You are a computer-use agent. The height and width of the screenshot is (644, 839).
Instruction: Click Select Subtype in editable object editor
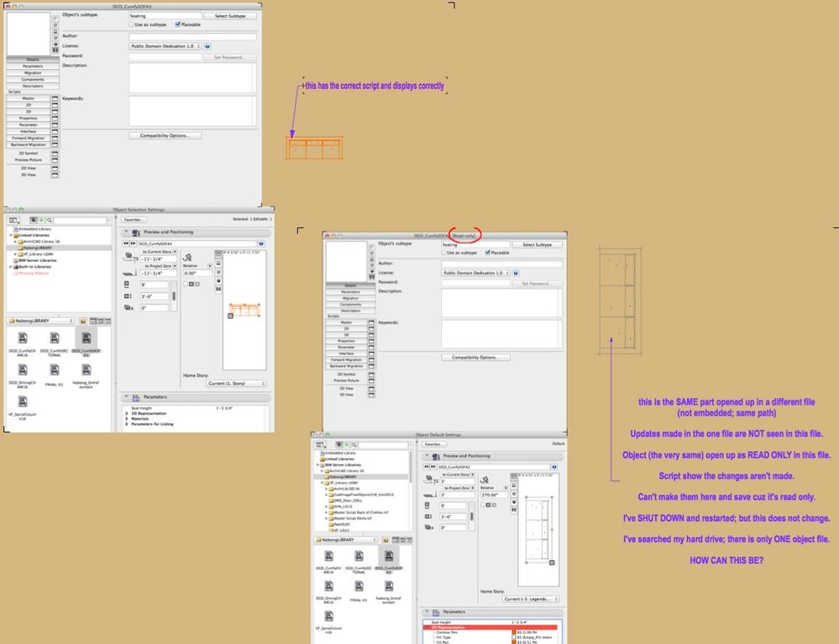point(230,16)
